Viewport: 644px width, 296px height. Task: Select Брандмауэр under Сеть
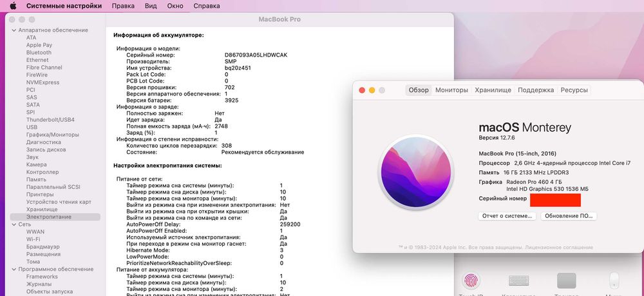click(43, 246)
